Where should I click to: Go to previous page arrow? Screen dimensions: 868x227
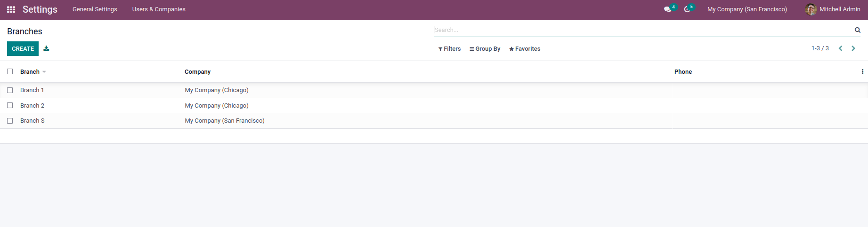tap(840, 48)
